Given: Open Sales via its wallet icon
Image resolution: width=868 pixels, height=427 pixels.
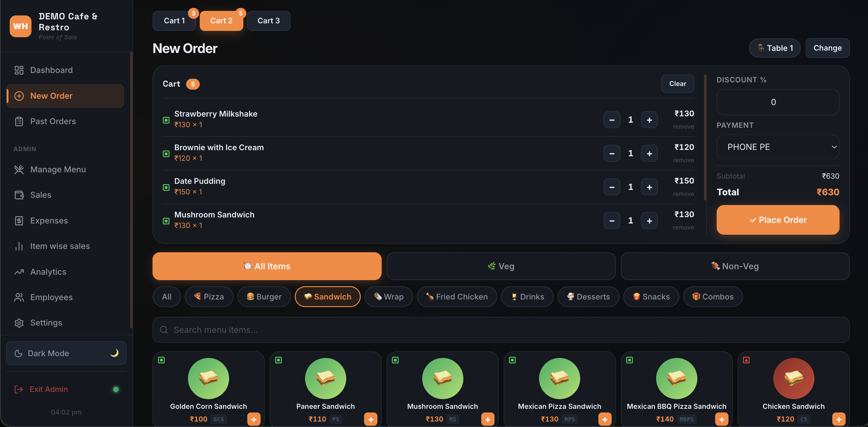Looking at the screenshot, I should point(19,195).
